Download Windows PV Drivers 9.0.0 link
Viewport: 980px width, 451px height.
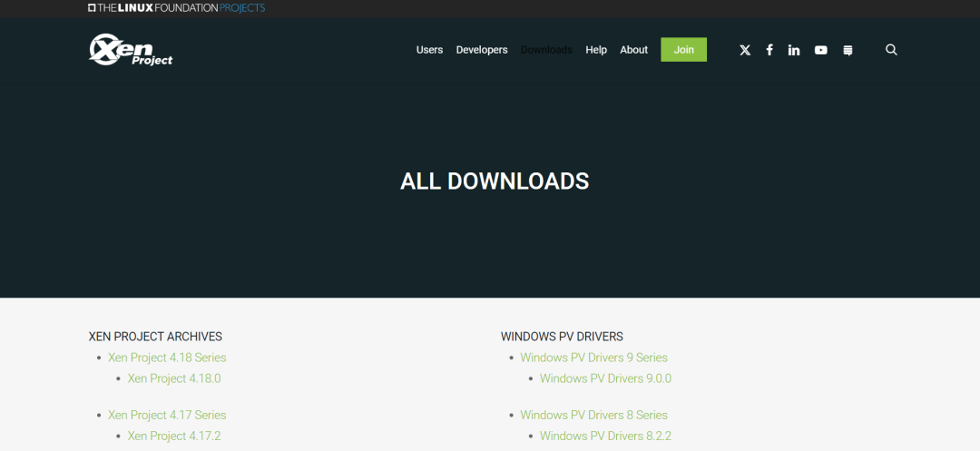click(605, 378)
